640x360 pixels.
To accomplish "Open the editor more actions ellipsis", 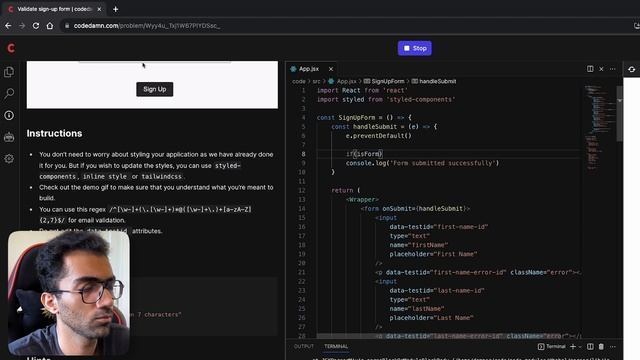I will [613, 69].
